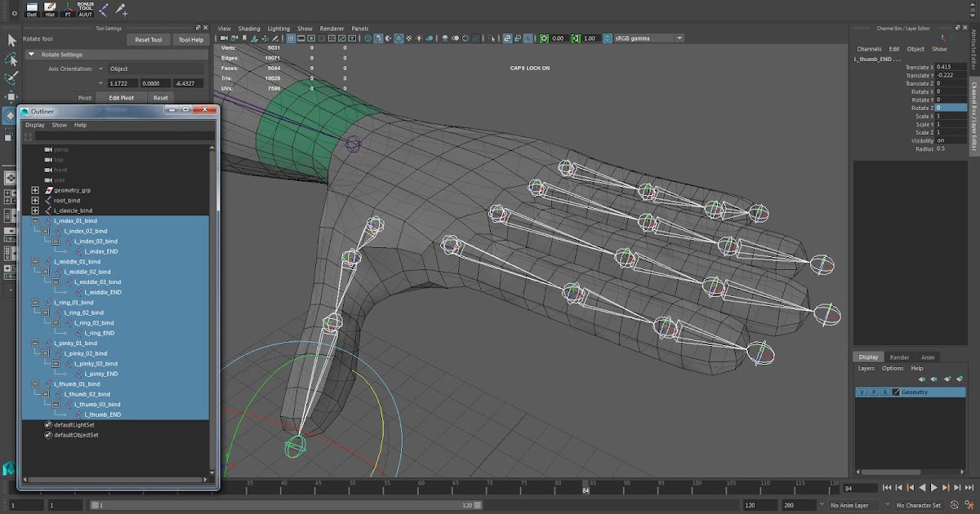This screenshot has width=980, height=514.
Task: Click the resolution gate icon in viewport toolbar
Action: pos(310,38)
